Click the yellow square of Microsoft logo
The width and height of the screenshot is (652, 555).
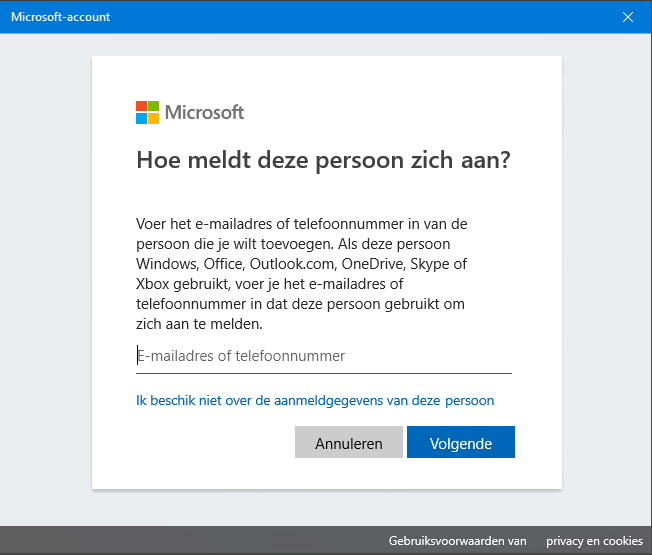point(153,118)
